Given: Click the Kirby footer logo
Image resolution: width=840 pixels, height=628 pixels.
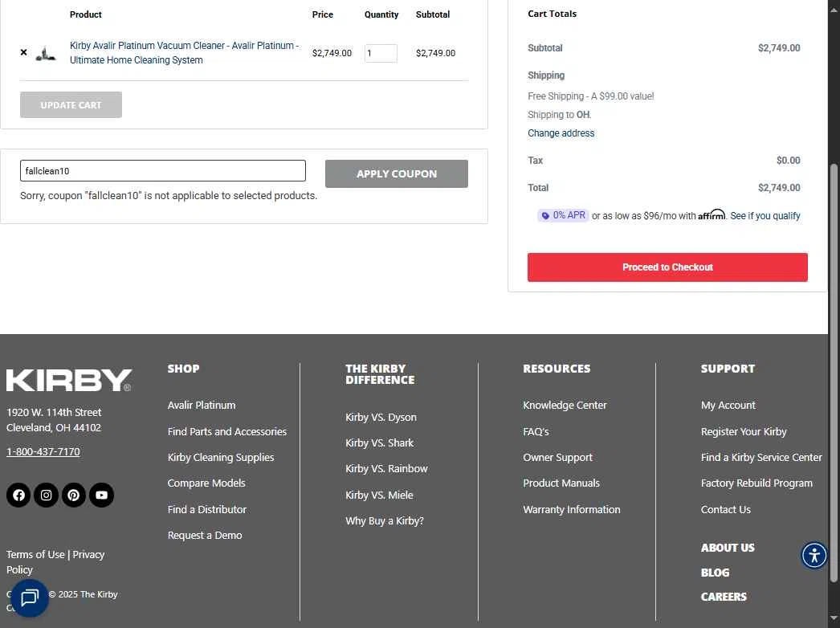Looking at the screenshot, I should tap(69, 380).
